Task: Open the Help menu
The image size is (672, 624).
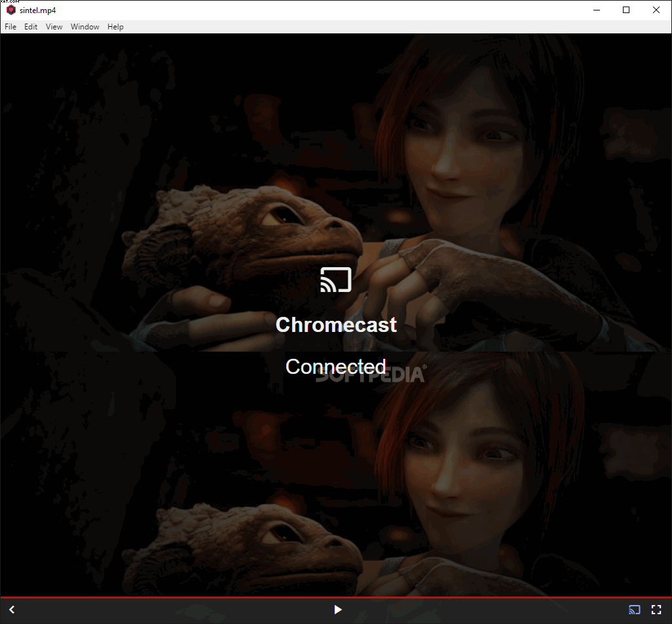Action: tap(115, 27)
